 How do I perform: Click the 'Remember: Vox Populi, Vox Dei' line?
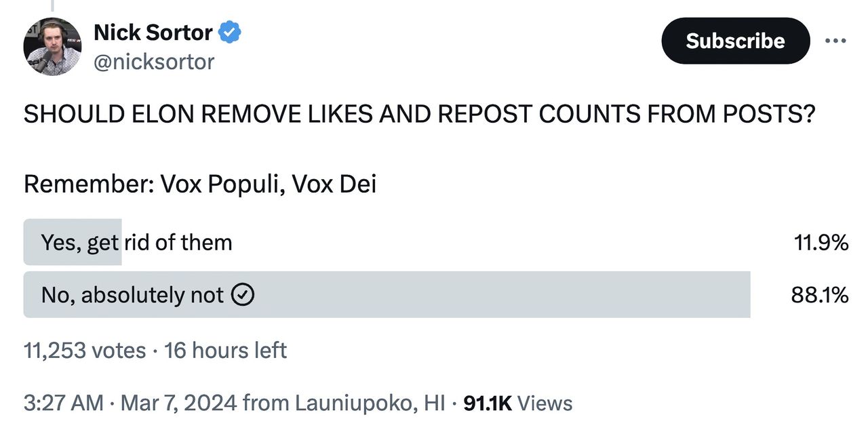pyautogui.click(x=200, y=184)
